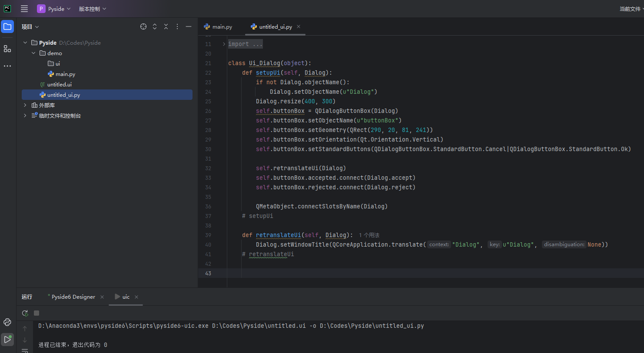Close the untitled_ui.py editor tab
This screenshot has width=644, height=353.
point(299,26)
